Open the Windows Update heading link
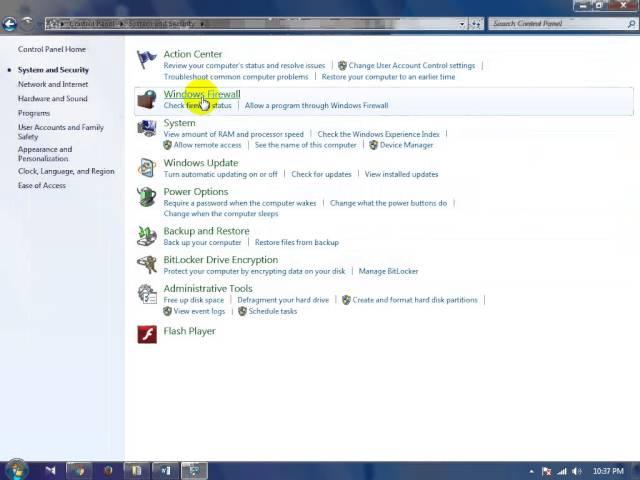 point(201,162)
